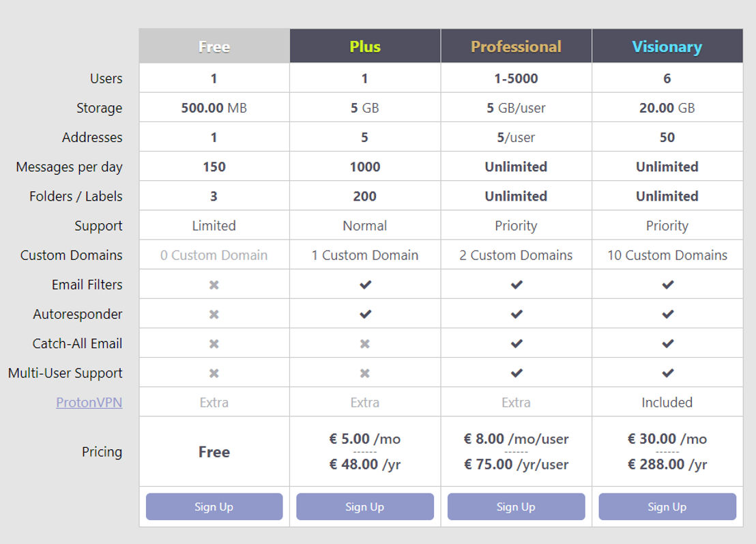Click the Catch-All Email checkmark under Visionary
Screen dimensions: 756x544
668,343
